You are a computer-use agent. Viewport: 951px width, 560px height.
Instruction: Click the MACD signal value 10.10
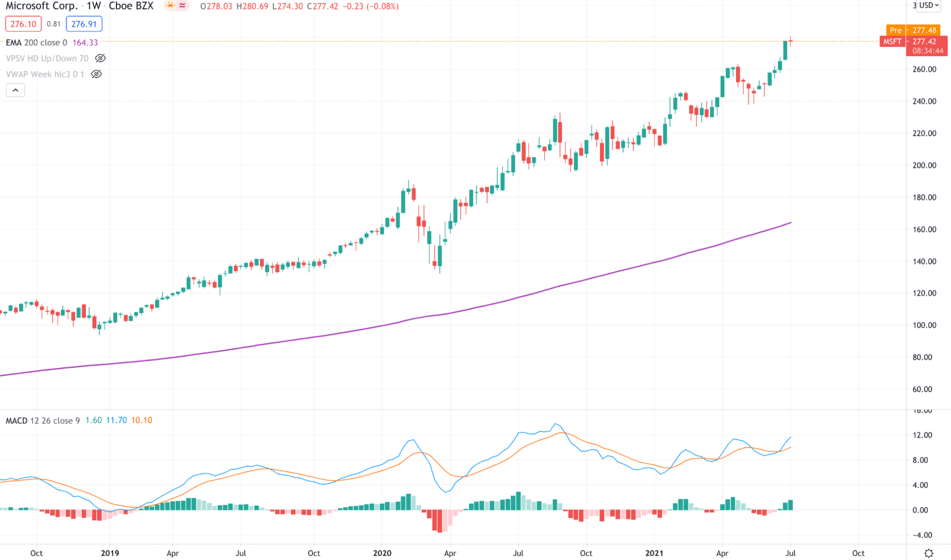click(x=142, y=420)
